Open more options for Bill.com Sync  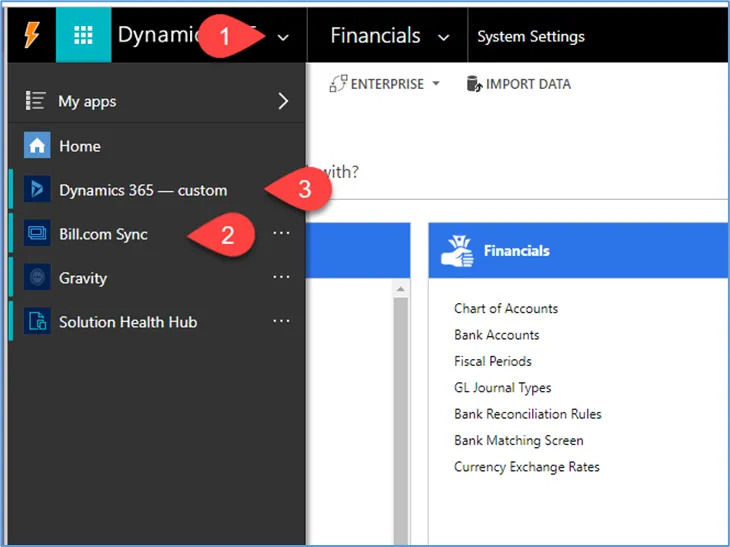tap(281, 233)
